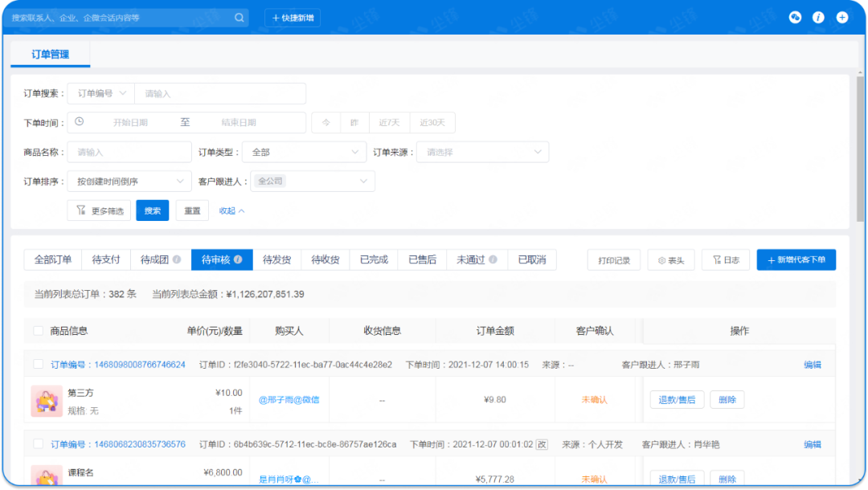Click the clock icon in the date range field

click(80, 122)
